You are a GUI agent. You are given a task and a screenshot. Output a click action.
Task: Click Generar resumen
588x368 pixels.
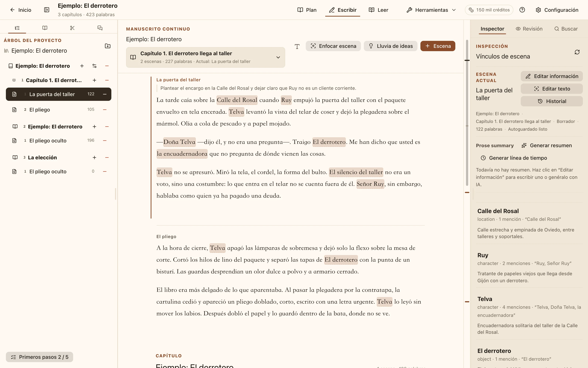(547, 146)
